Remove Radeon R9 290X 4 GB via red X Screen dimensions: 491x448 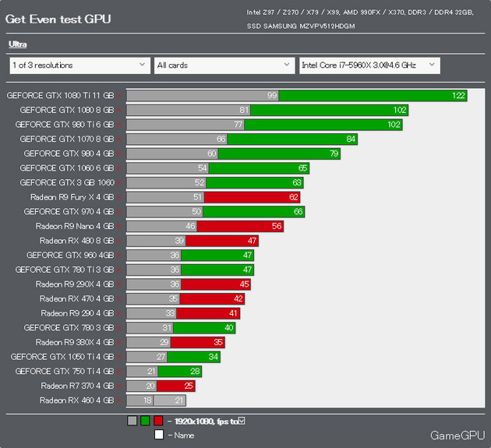pos(119,284)
